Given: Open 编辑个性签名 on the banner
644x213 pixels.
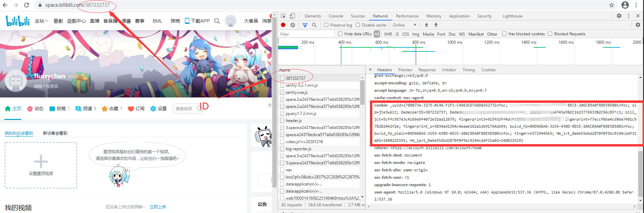Looking at the screenshot, I should (x=46, y=86).
